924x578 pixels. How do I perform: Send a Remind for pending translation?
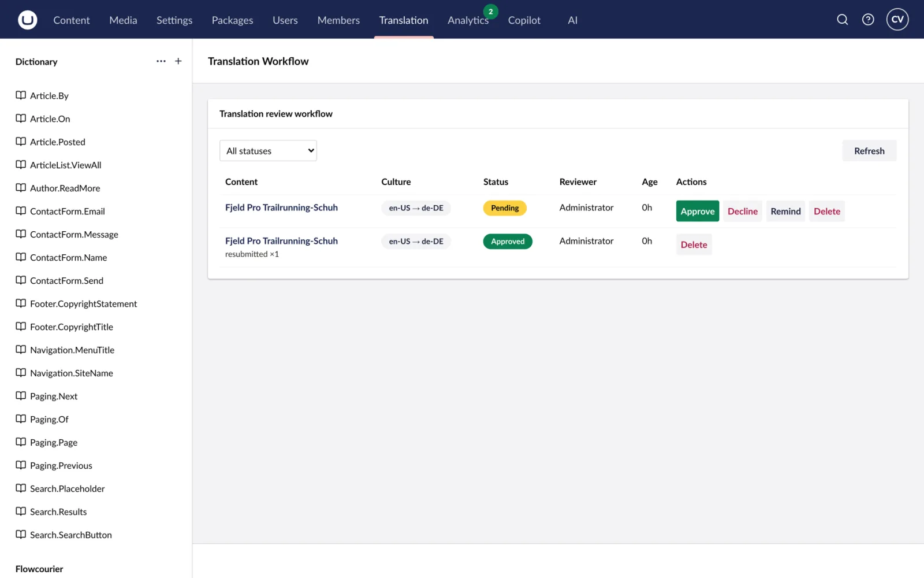[785, 212]
